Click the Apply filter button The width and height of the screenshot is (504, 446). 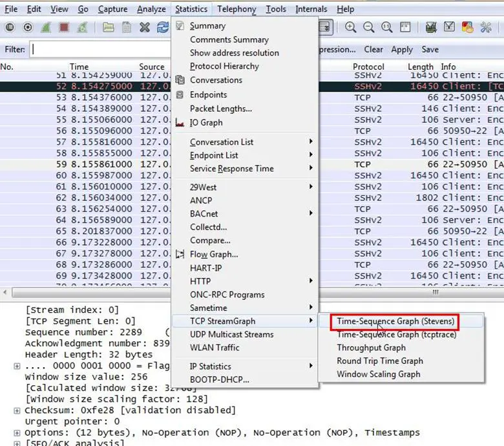click(401, 49)
